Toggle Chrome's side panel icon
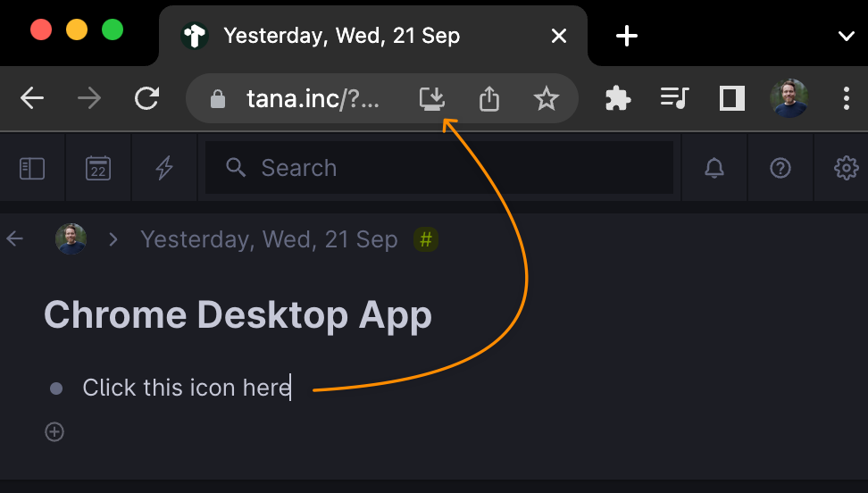The height and width of the screenshot is (493, 868). pos(732,98)
